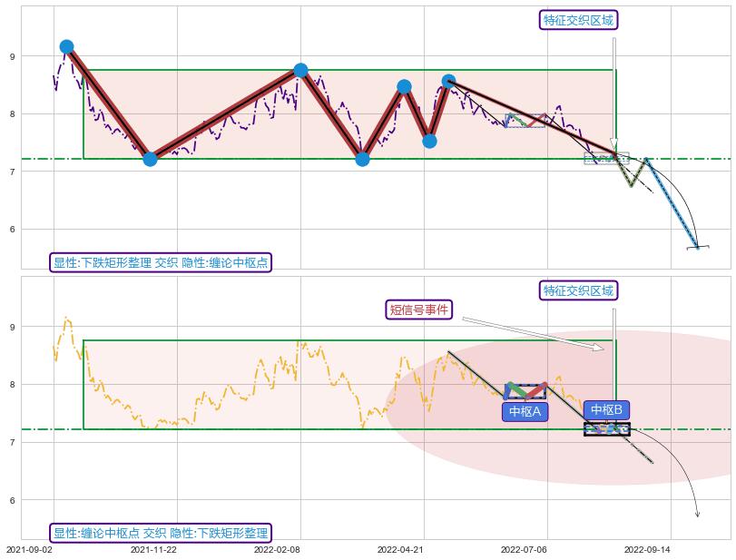Click the first blue peak marker above 9

pos(66,46)
